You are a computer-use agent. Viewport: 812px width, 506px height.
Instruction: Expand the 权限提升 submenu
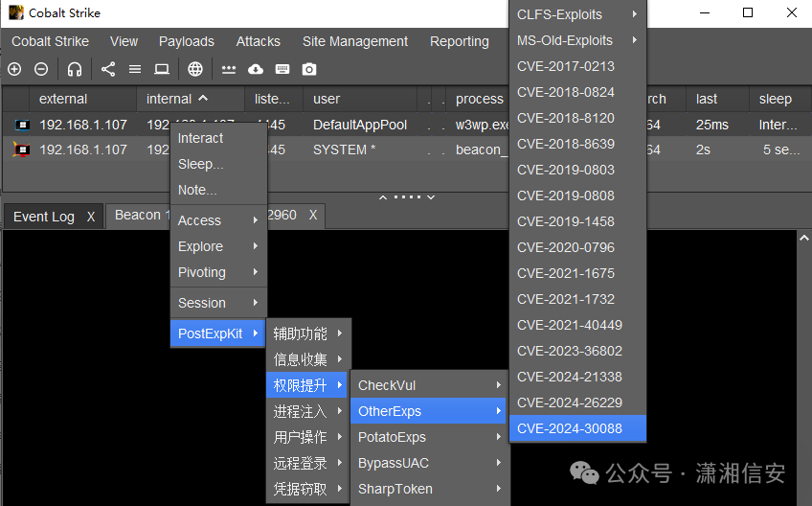306,385
